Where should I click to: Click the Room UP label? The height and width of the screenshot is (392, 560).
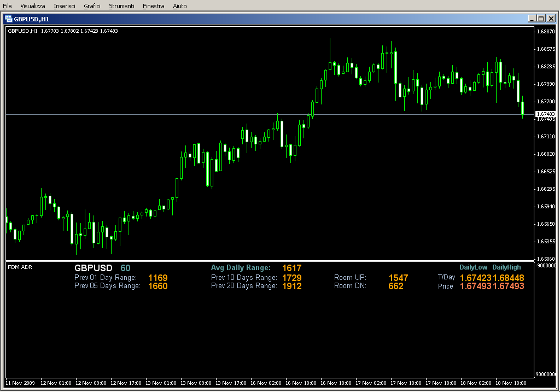350,277
